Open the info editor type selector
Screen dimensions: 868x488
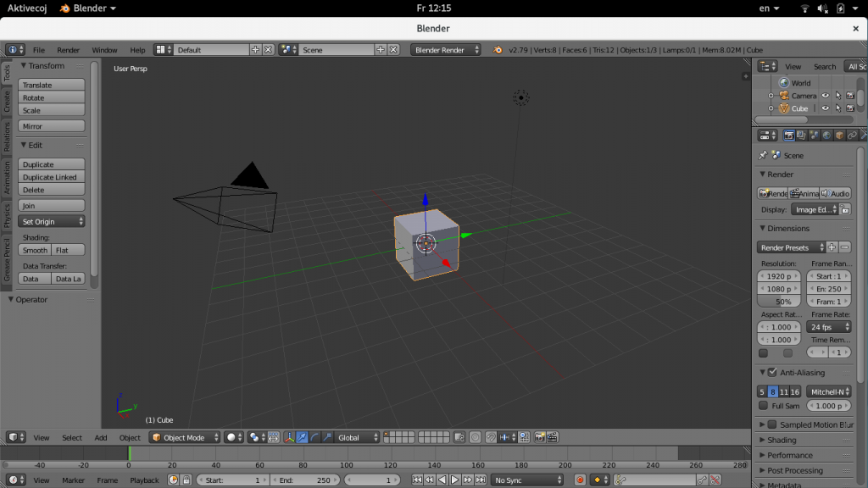pos(15,50)
